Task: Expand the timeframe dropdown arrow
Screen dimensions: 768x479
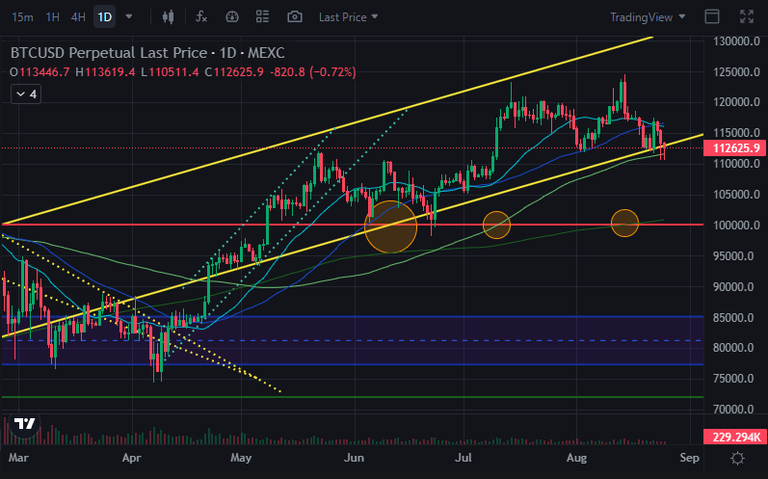Action: (129, 17)
